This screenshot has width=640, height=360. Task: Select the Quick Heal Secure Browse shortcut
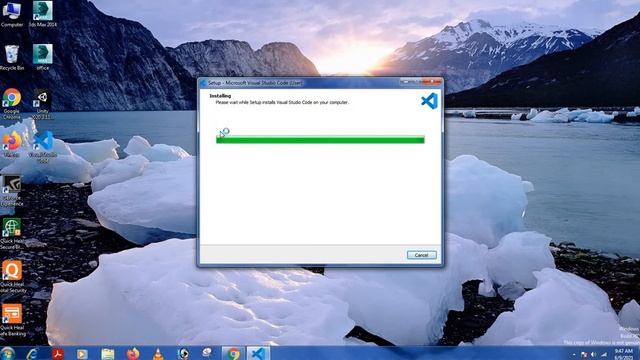click(x=12, y=234)
